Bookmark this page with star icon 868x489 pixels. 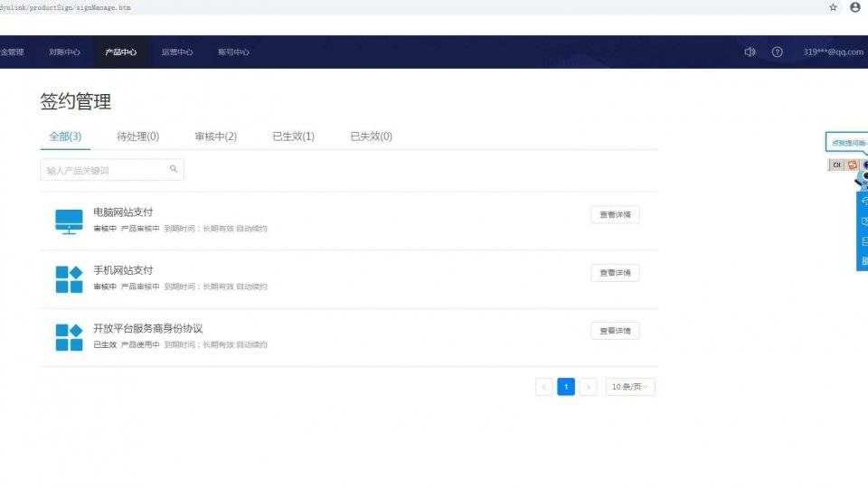click(833, 7)
